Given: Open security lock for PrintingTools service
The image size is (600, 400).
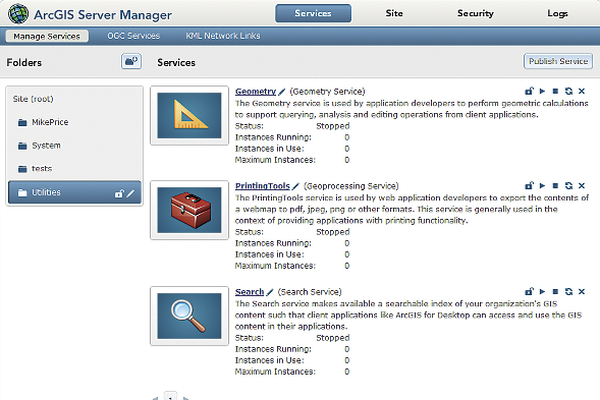Looking at the screenshot, I should [529, 187].
